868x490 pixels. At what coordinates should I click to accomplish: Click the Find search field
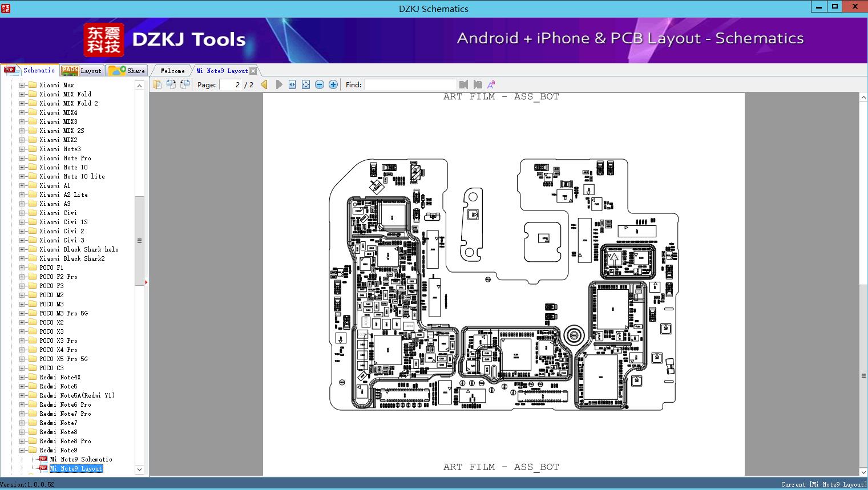[x=410, y=84]
